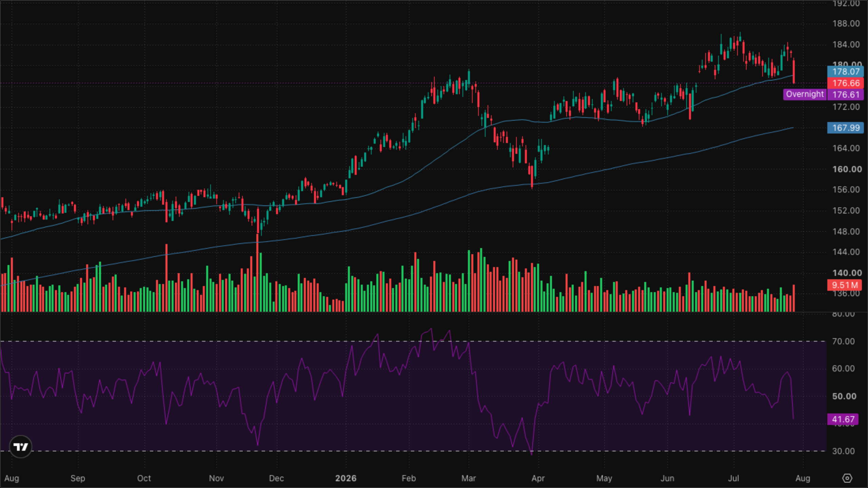
Task: Open chart settings gear icon
Action: click(x=847, y=478)
